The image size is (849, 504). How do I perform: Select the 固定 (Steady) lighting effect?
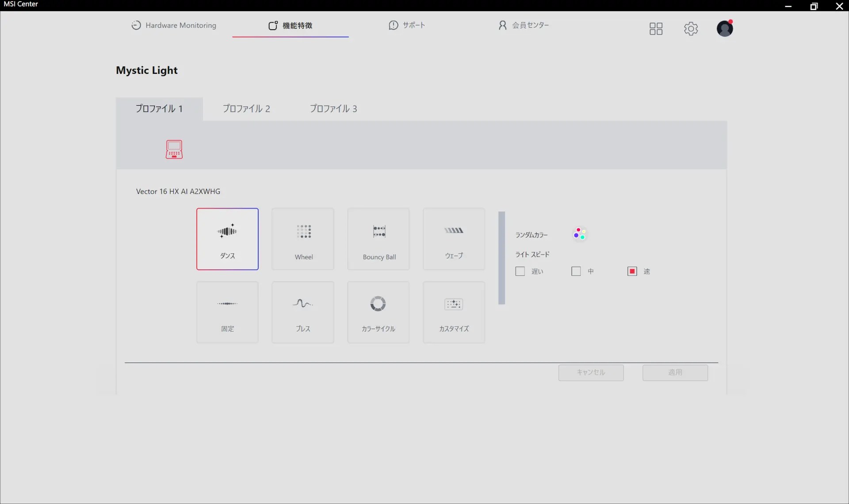click(x=227, y=312)
